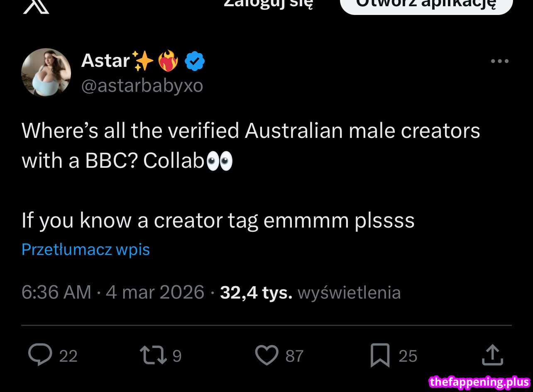This screenshot has width=533, height=392.
Task: Click the Astar display name
Action: 106,61
